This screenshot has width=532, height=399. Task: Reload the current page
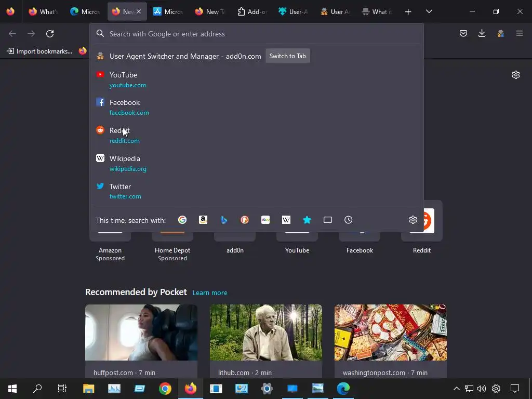(50, 34)
